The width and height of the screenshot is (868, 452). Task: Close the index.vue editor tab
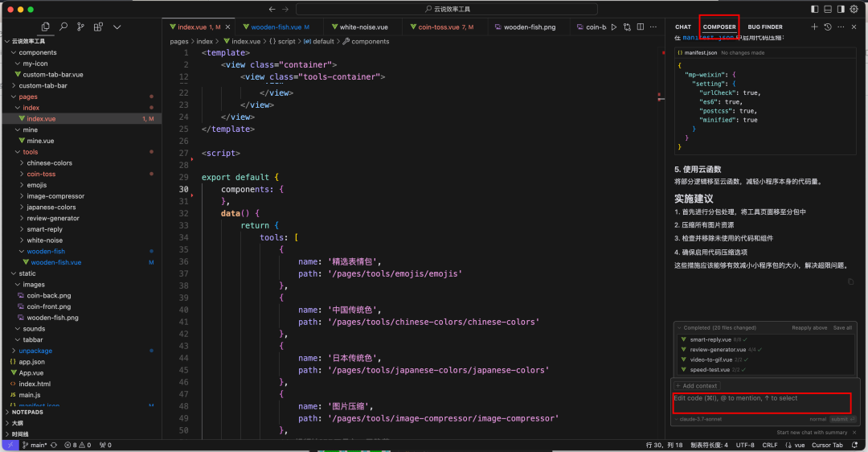[x=227, y=27]
